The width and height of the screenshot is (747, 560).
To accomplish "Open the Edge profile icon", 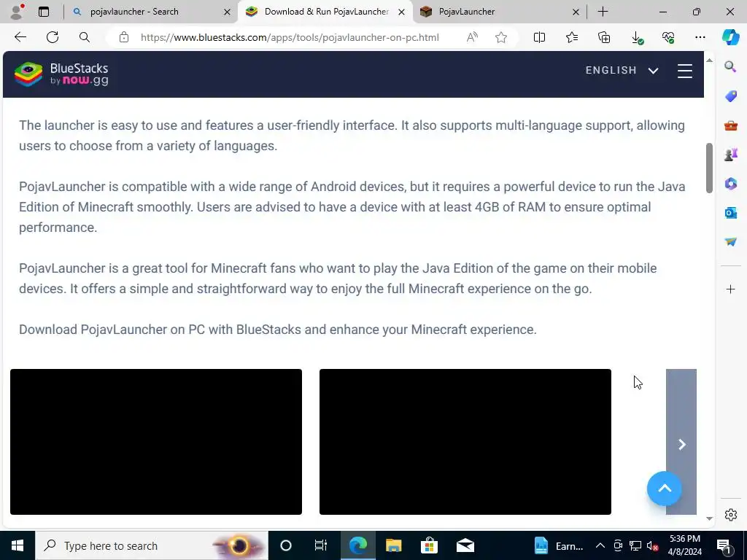I will click(18, 12).
